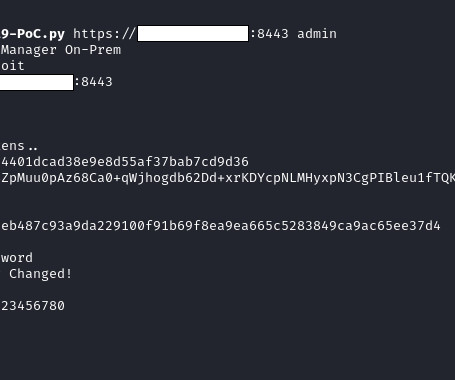Viewport: 455px width, 380px height.
Task: Click the 'word' output fragment
Action: coord(17,258)
